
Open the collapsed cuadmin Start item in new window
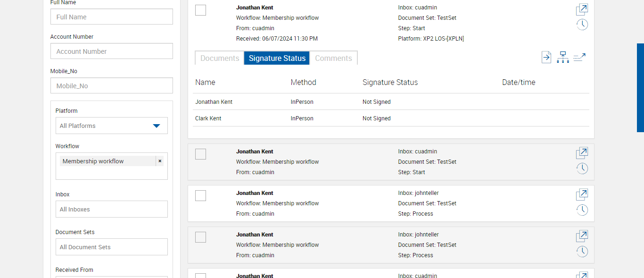click(582, 153)
